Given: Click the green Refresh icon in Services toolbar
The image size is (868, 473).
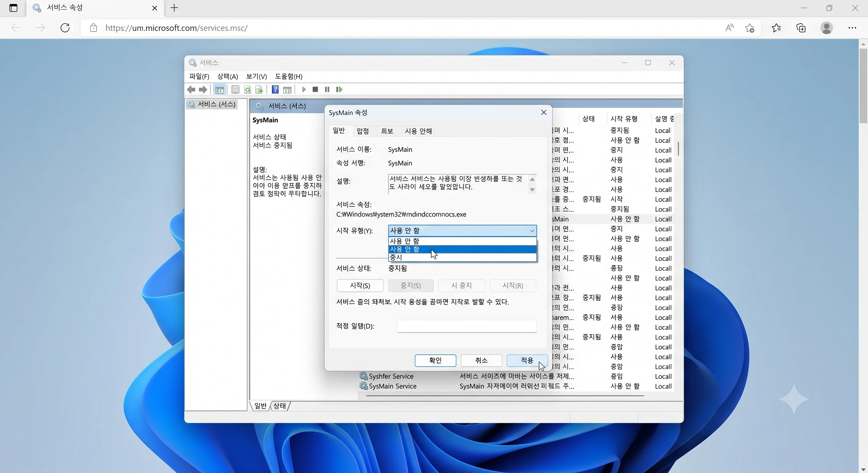Looking at the screenshot, I should (x=248, y=90).
